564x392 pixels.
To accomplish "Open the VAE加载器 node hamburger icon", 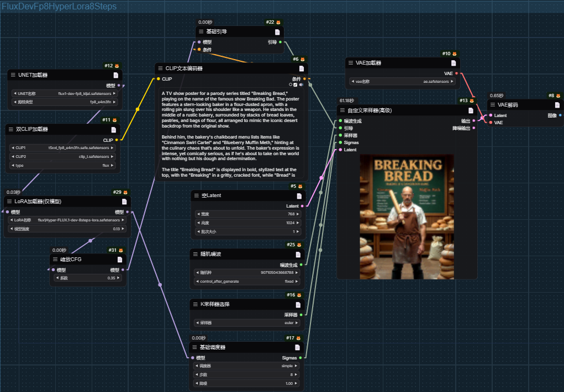I will tap(351, 62).
